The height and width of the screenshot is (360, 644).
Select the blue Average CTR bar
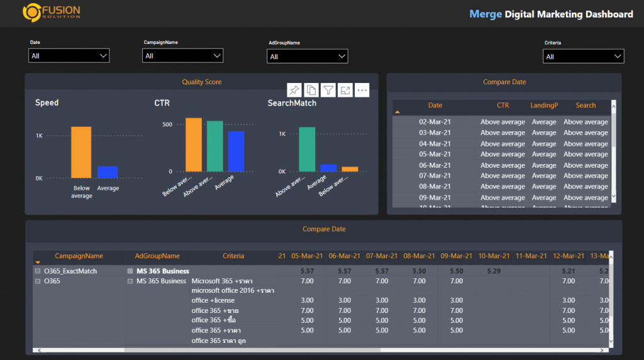[x=236, y=151]
